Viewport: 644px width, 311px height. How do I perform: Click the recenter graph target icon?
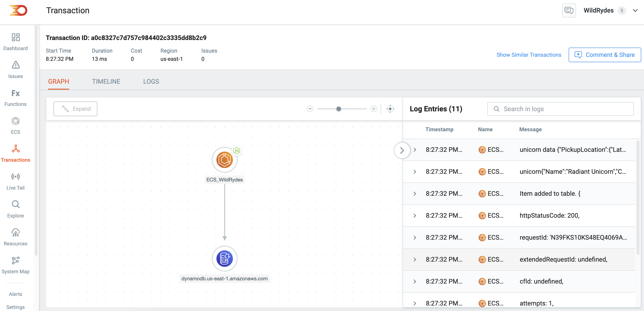click(x=390, y=109)
